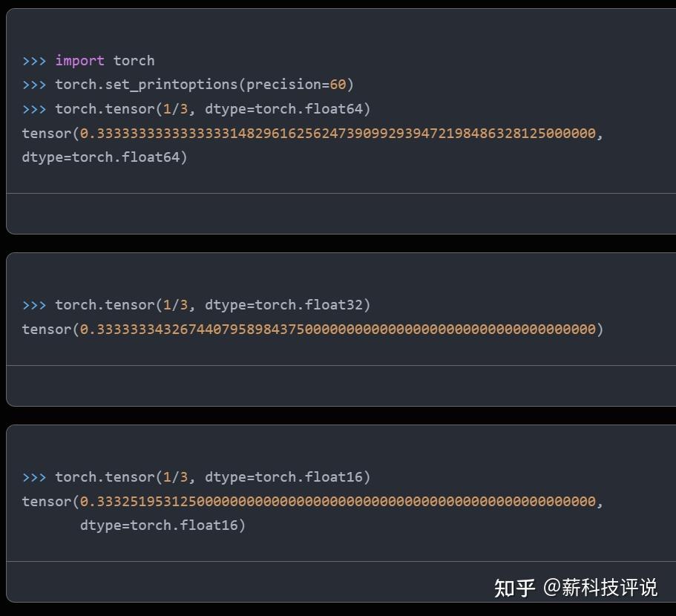Click the >>> prompt before torch.set_printoptions
Viewport: 676px width, 616px height.
(34, 85)
